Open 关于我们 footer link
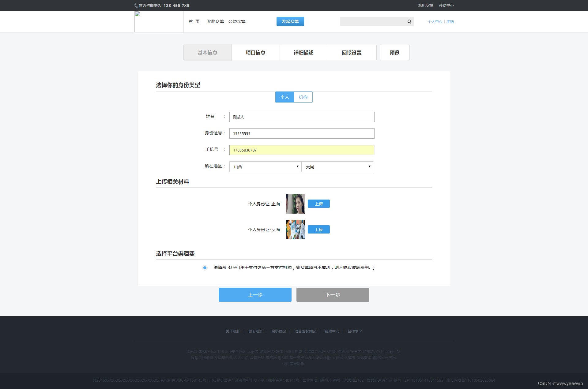The image size is (588, 389). tap(233, 331)
